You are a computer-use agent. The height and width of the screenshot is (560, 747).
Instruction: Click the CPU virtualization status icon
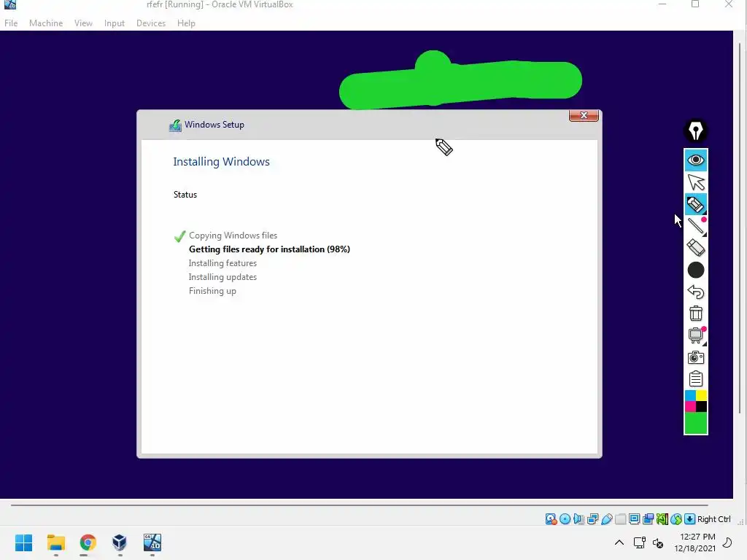(662, 519)
